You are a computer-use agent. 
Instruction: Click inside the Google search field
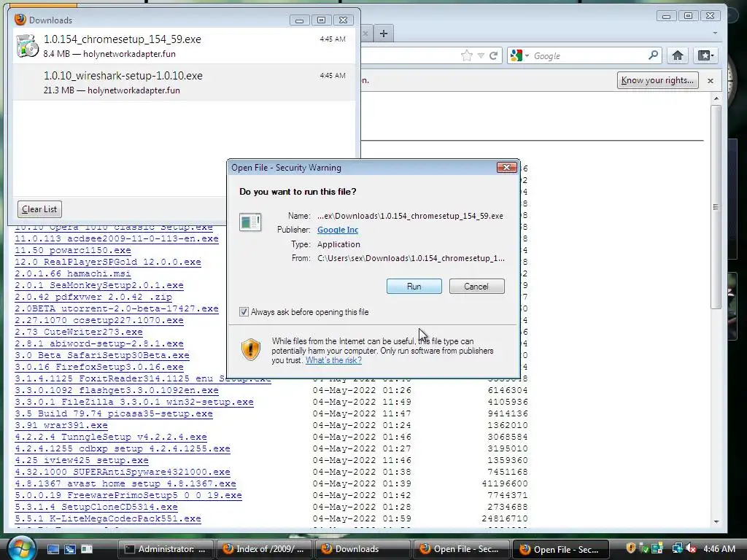click(x=589, y=55)
